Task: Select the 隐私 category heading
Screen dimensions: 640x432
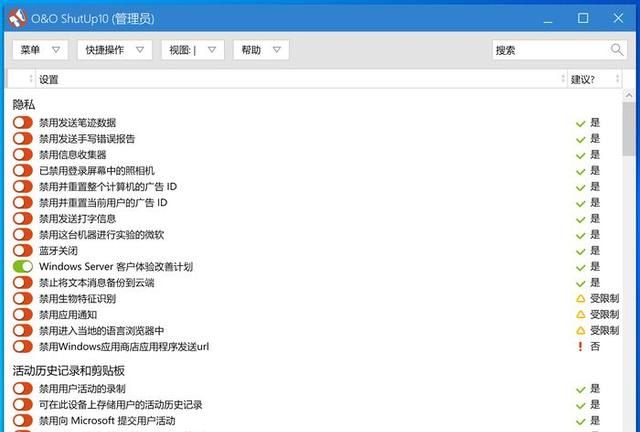Action: [x=24, y=105]
